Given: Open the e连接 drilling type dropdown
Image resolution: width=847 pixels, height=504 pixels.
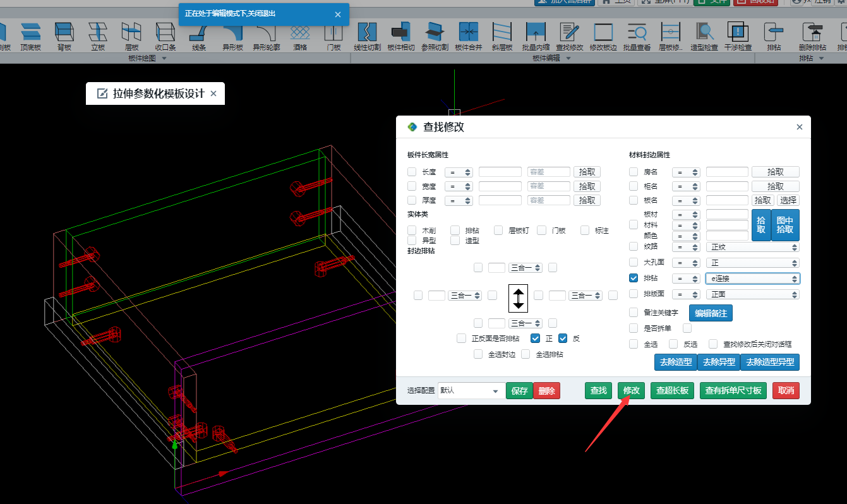Looking at the screenshot, I should 752,279.
